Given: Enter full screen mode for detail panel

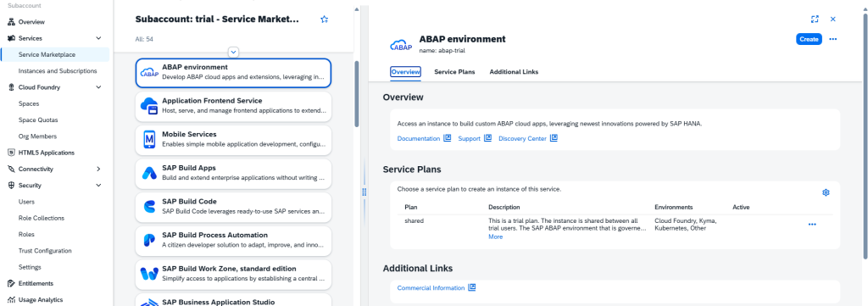Looking at the screenshot, I should pos(815,19).
